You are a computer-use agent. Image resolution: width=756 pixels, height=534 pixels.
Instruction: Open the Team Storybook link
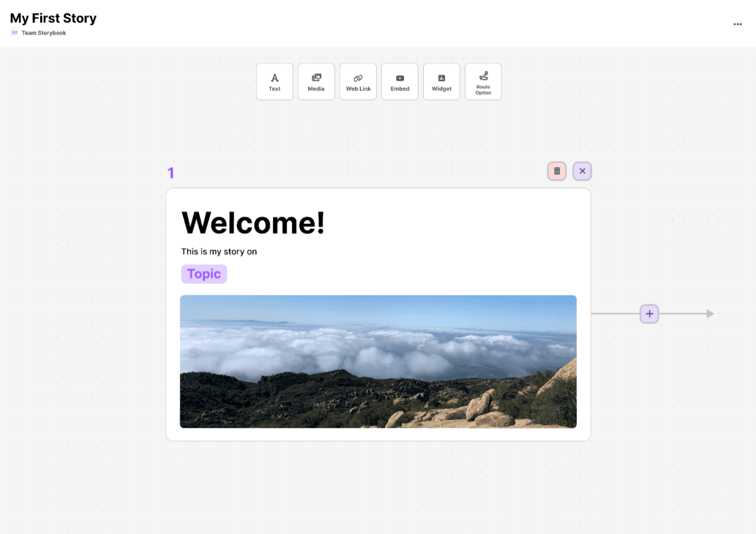point(44,33)
